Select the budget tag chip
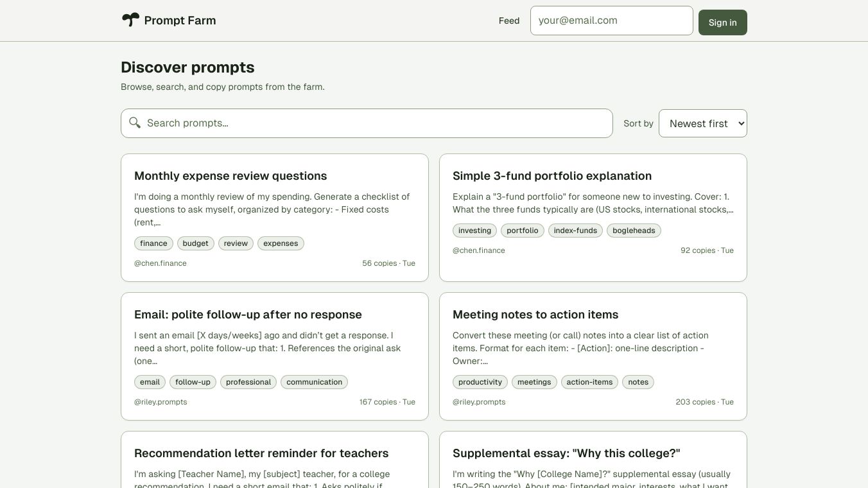 tap(195, 243)
